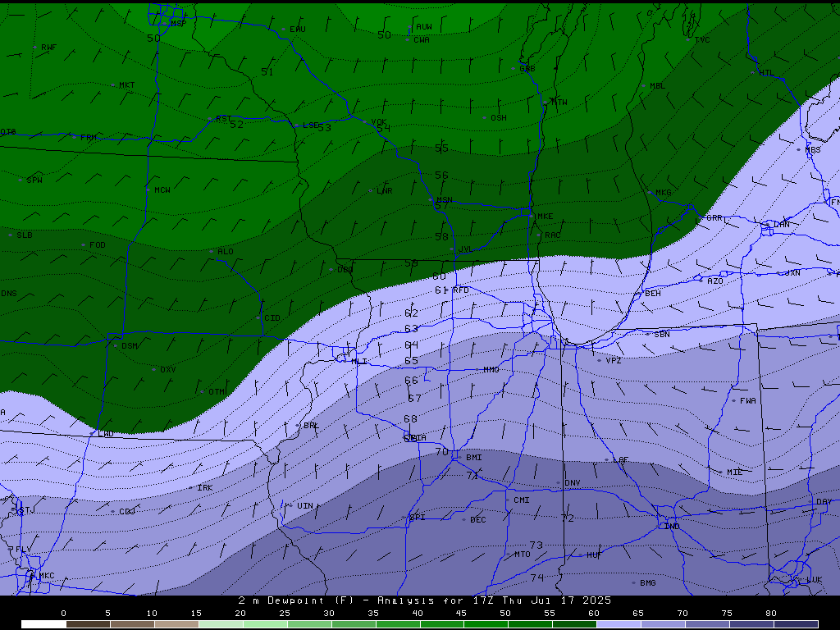This screenshot has width=840, height=630.
Task: Select the FWA station label
Action: 748,400
